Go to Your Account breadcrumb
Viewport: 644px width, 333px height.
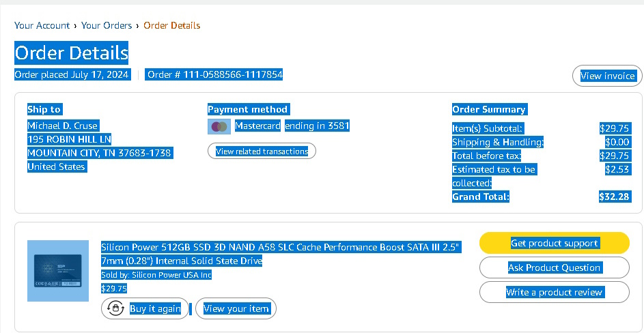click(x=42, y=25)
